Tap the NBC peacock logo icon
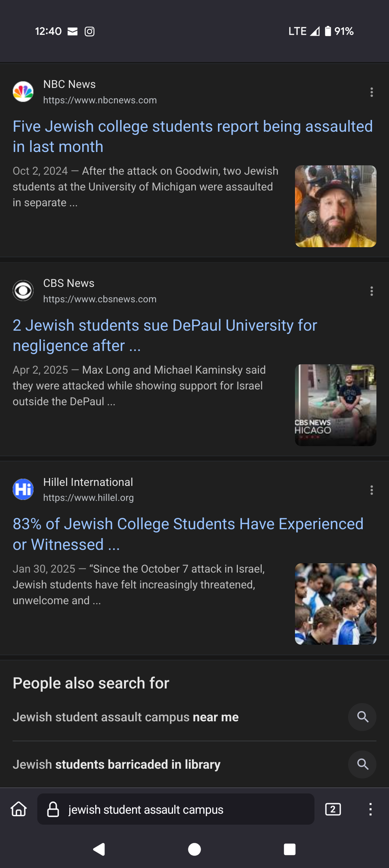This screenshot has height=868, width=389. pyautogui.click(x=23, y=92)
